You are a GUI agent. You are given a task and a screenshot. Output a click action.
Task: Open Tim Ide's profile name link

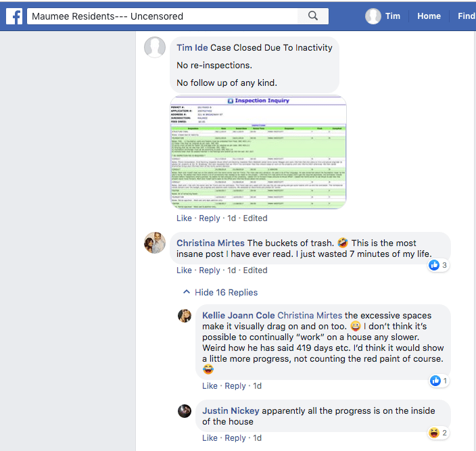[x=192, y=48]
